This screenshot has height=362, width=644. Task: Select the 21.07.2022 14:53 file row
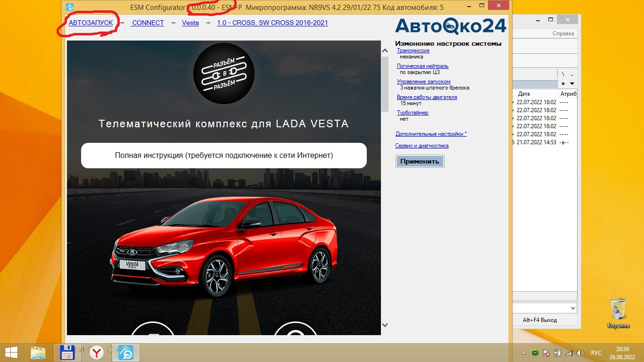pyautogui.click(x=545, y=142)
